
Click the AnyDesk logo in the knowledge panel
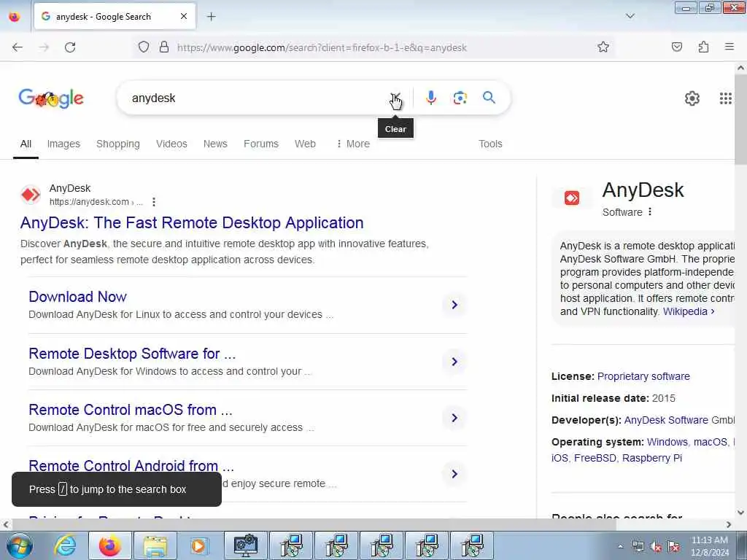(x=572, y=198)
